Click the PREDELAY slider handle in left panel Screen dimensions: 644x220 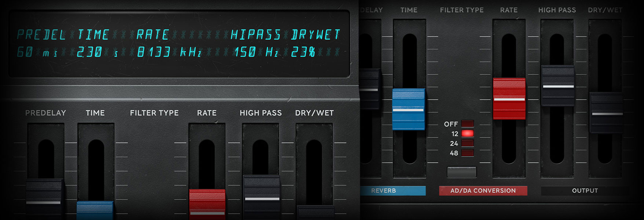[44, 199]
